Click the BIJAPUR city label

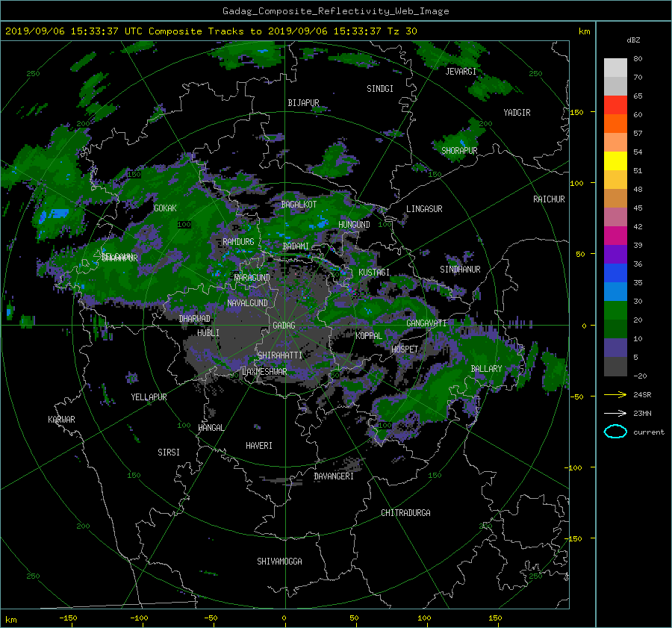coord(303,103)
